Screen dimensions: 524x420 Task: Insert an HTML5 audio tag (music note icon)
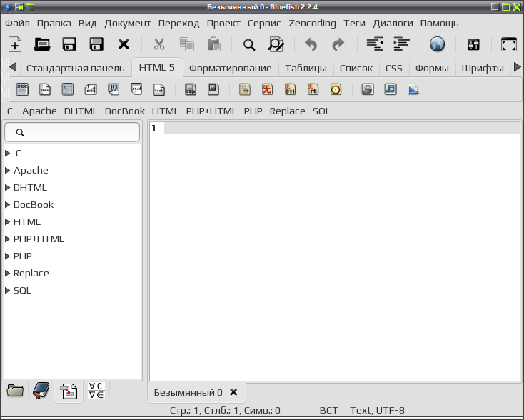point(391,89)
